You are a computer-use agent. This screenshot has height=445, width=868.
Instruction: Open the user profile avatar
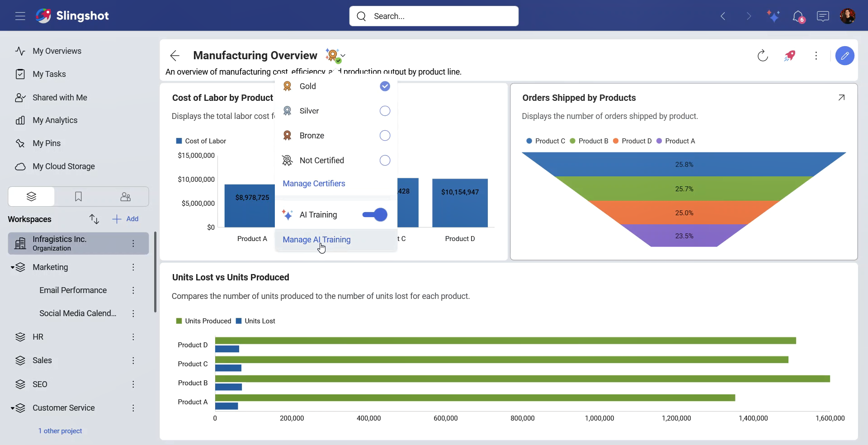coord(848,16)
